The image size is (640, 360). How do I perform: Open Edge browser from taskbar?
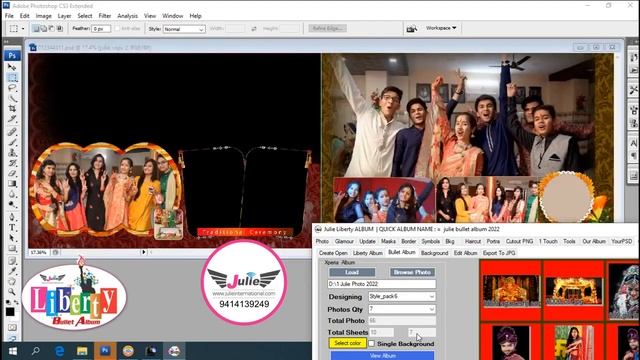(x=59, y=351)
